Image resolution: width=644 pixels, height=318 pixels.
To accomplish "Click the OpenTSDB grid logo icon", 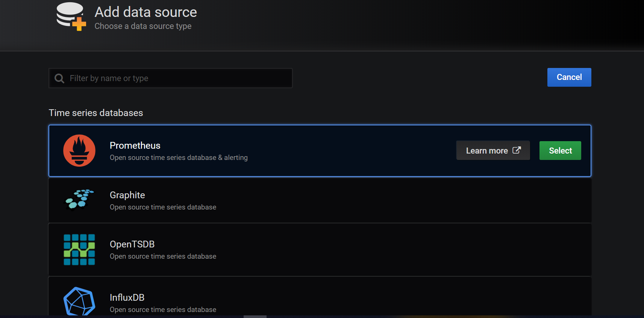I will (x=79, y=250).
